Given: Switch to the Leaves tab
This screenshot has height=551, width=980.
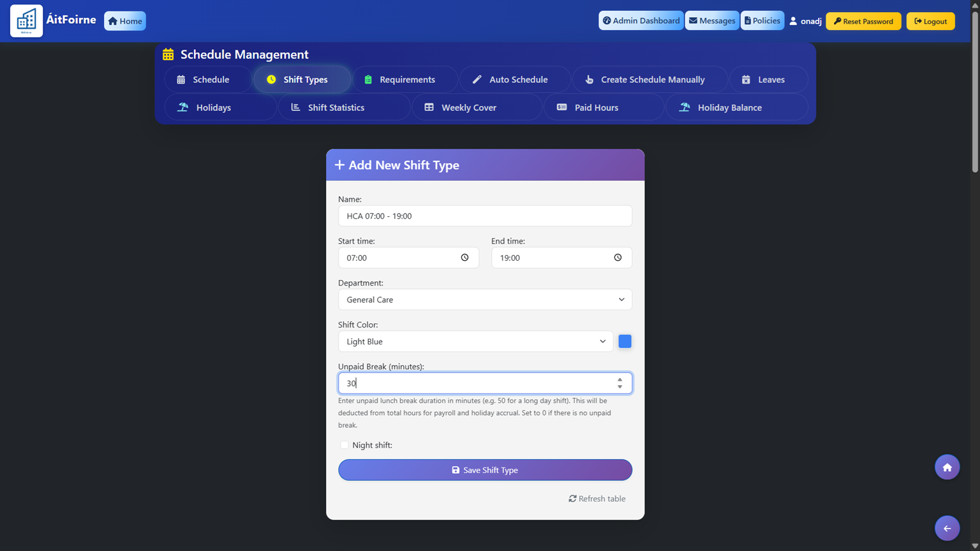Looking at the screenshot, I should (x=769, y=80).
